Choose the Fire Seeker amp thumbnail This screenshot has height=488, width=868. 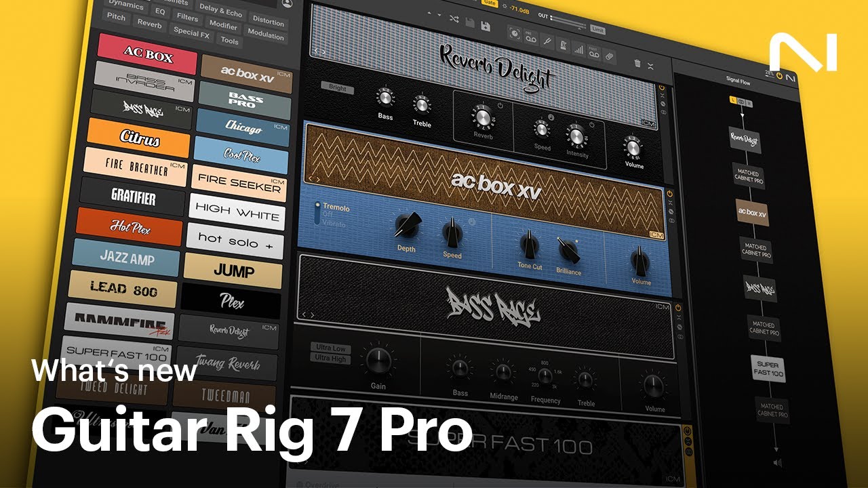pyautogui.click(x=239, y=182)
